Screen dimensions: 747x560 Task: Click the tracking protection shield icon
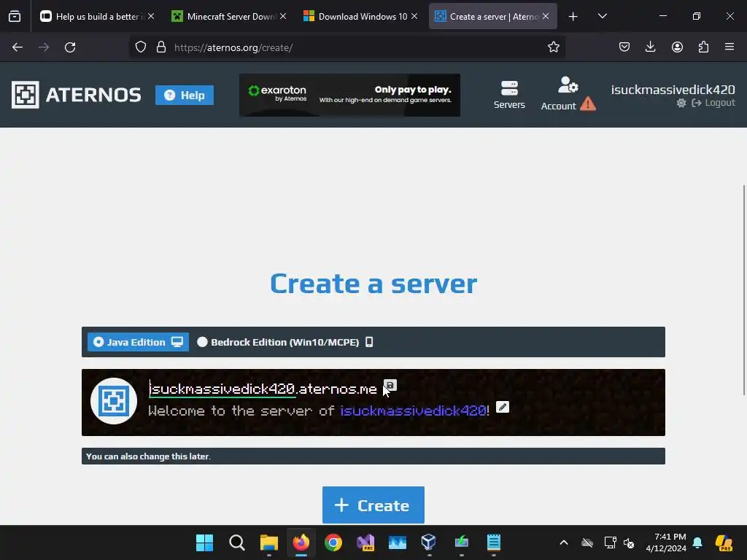pos(141,47)
